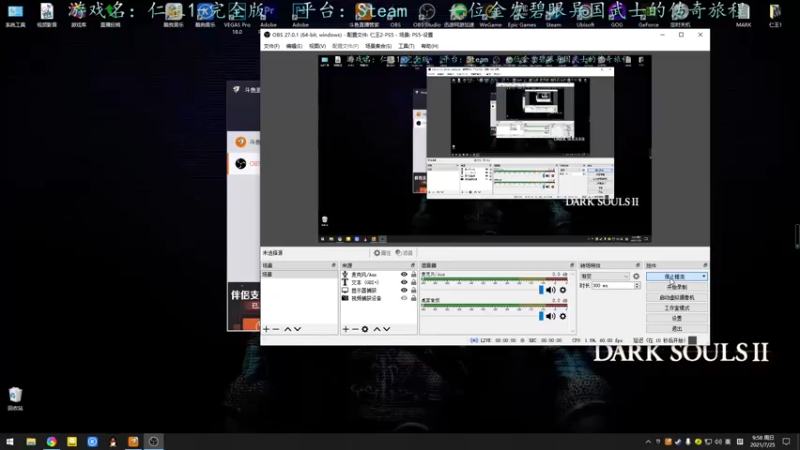800x450 pixels.
Task: Add a new scene with the plus icon
Action: [x=266, y=329]
